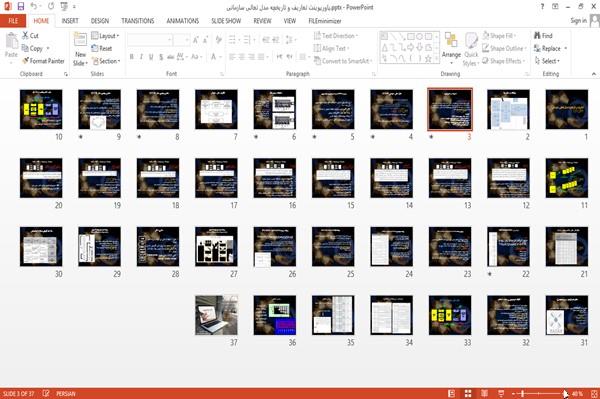Open the FILE tab
Image resolution: width=600 pixels, height=399 pixels.
(x=13, y=21)
